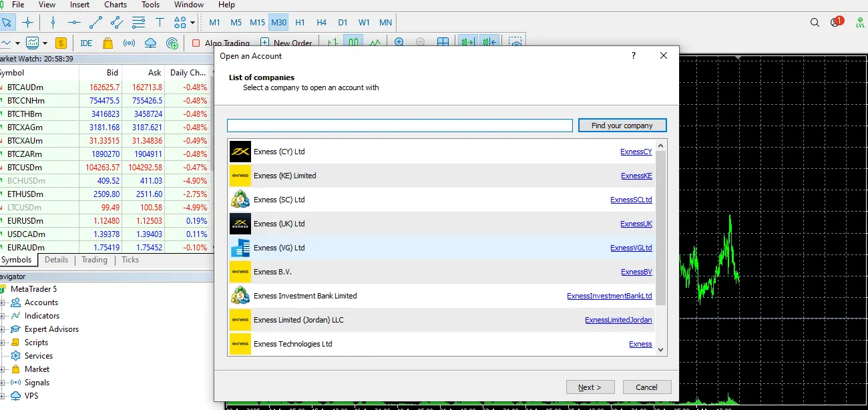Switch to the Details tab in Market Watch

(x=56, y=260)
